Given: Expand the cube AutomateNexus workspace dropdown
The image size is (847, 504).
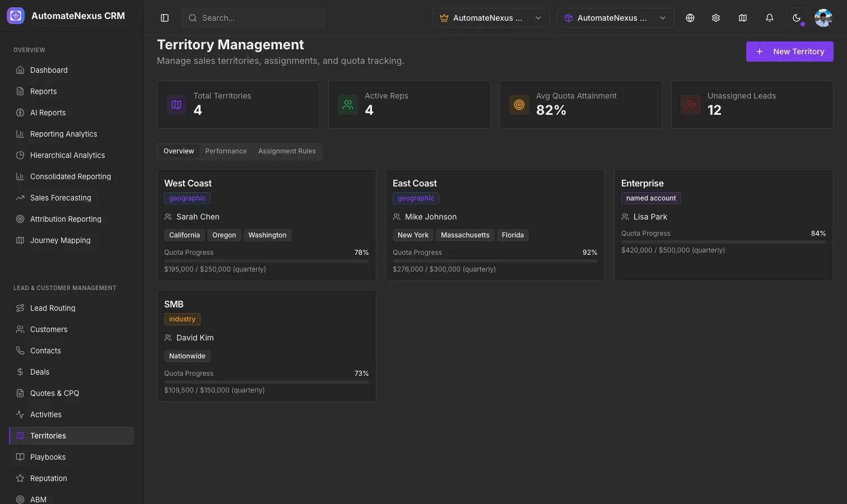Looking at the screenshot, I should tap(616, 18).
